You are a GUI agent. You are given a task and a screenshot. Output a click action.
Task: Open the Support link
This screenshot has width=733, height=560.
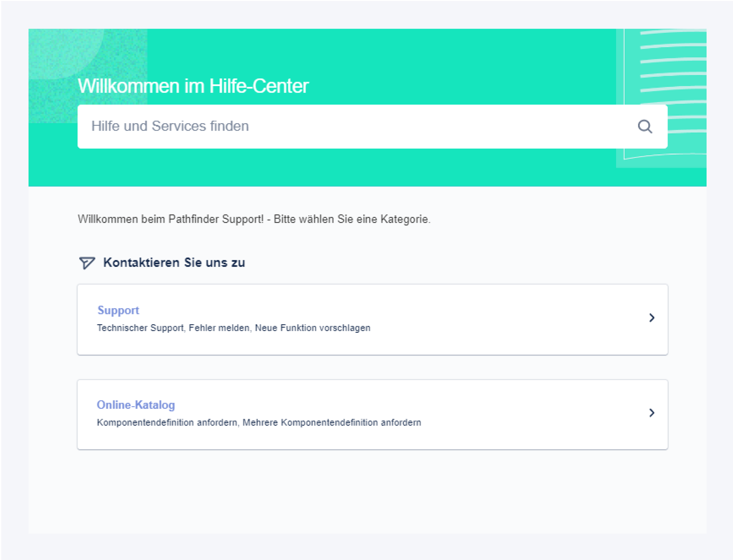point(118,310)
